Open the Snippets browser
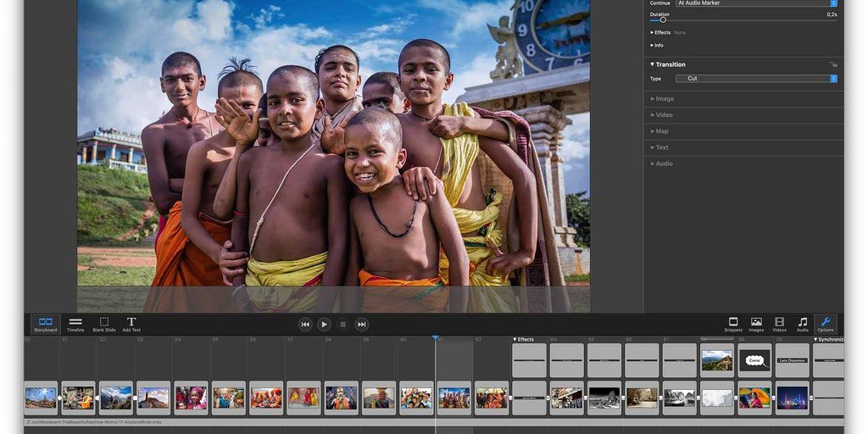Image resolution: width=868 pixels, height=434 pixels. tap(733, 324)
